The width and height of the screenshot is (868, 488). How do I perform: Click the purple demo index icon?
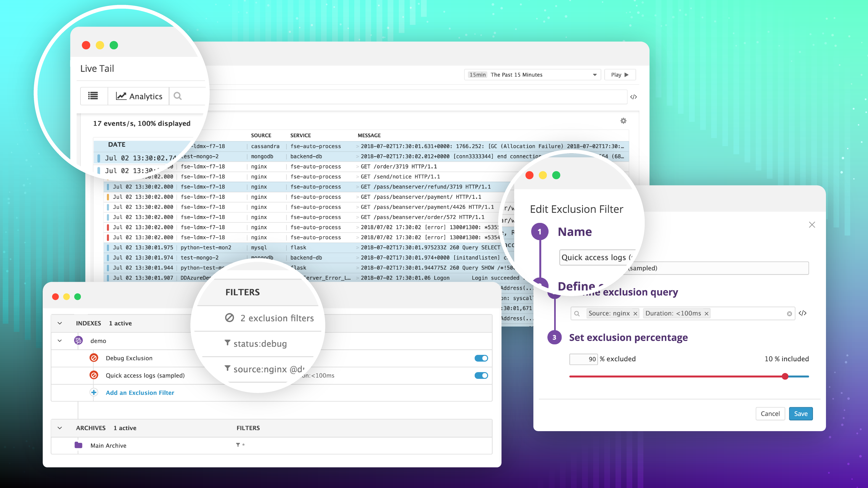[78, 340]
